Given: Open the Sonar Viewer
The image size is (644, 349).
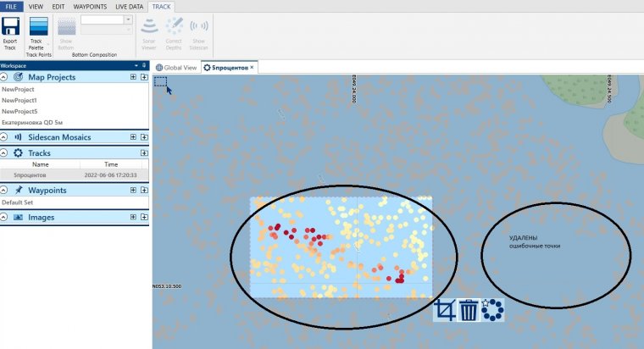Looking at the screenshot, I should pos(150,28).
